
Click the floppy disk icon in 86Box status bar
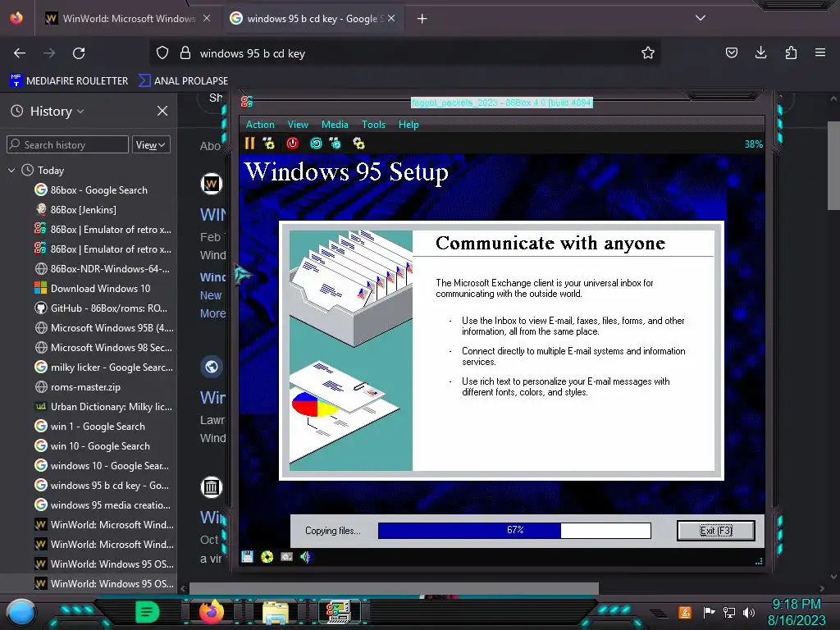tap(247, 557)
